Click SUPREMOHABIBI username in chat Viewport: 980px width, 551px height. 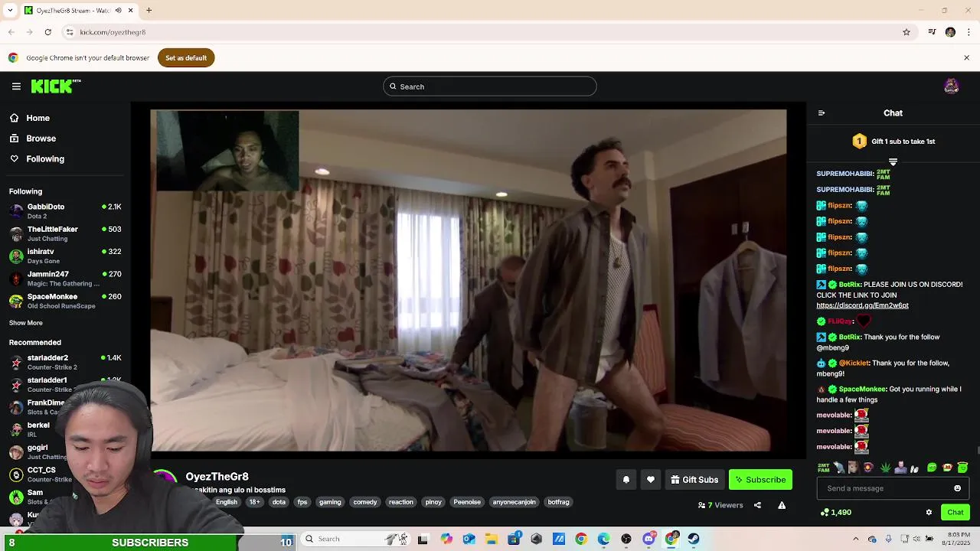(844, 174)
